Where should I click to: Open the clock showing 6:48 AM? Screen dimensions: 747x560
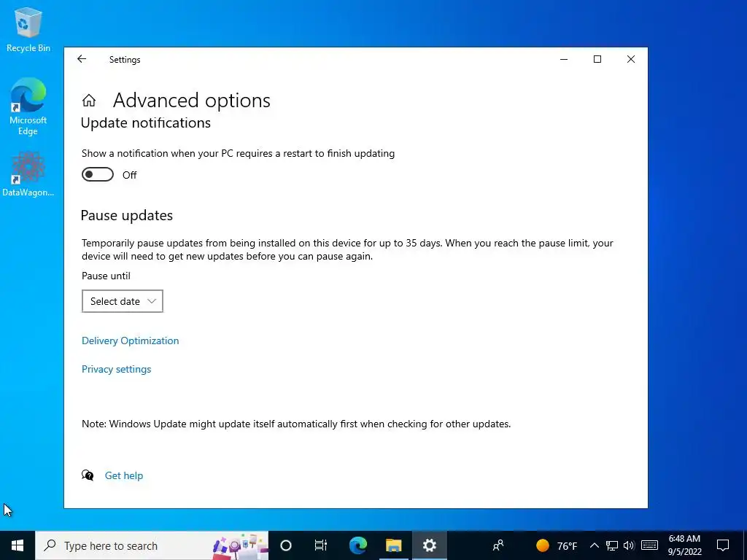(684, 545)
